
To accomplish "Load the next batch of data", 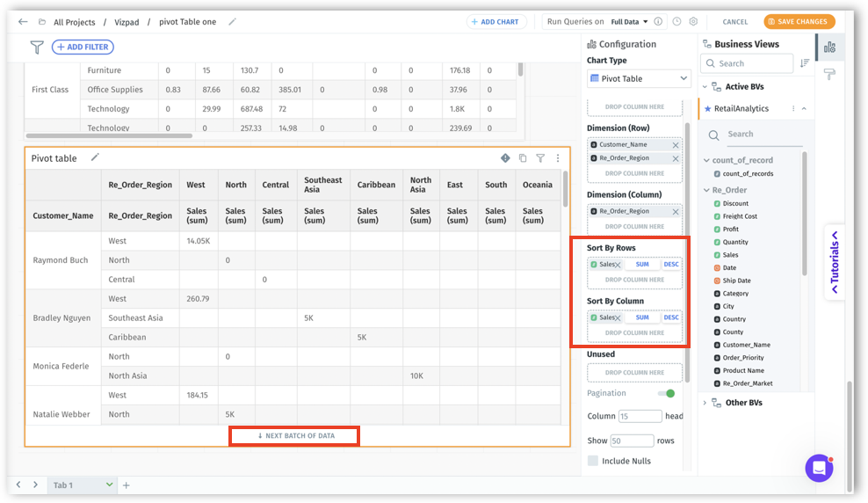I will tap(295, 435).
